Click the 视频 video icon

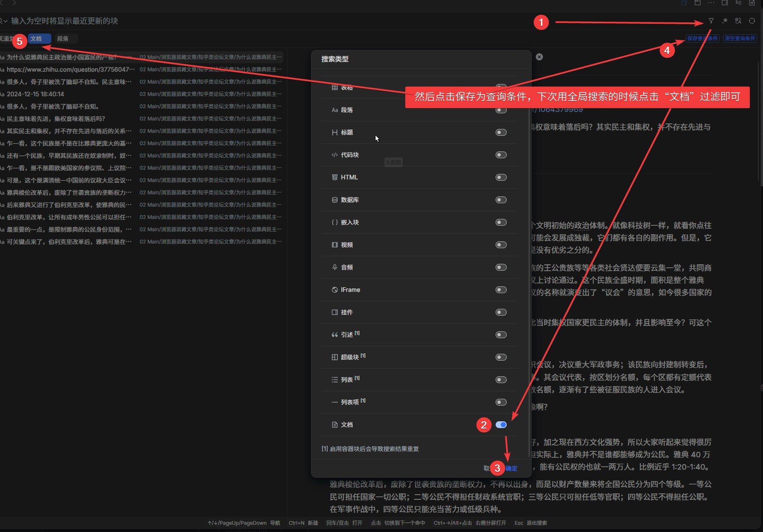tap(335, 245)
